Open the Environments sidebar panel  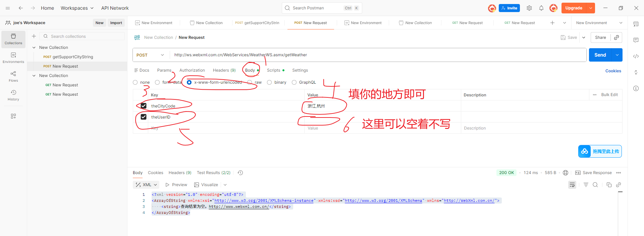coord(13,58)
